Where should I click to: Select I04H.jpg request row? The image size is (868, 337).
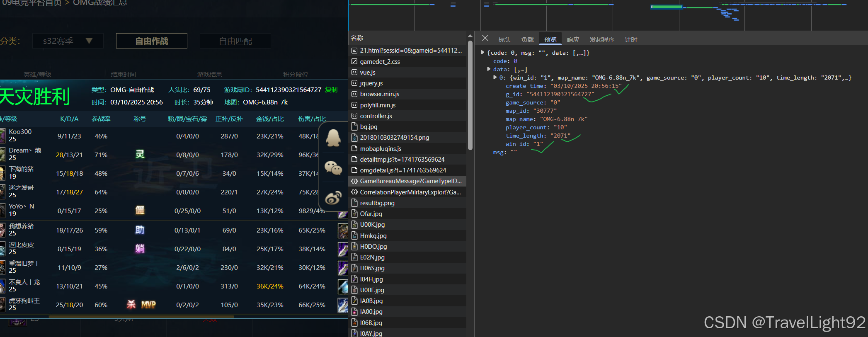(x=408, y=279)
